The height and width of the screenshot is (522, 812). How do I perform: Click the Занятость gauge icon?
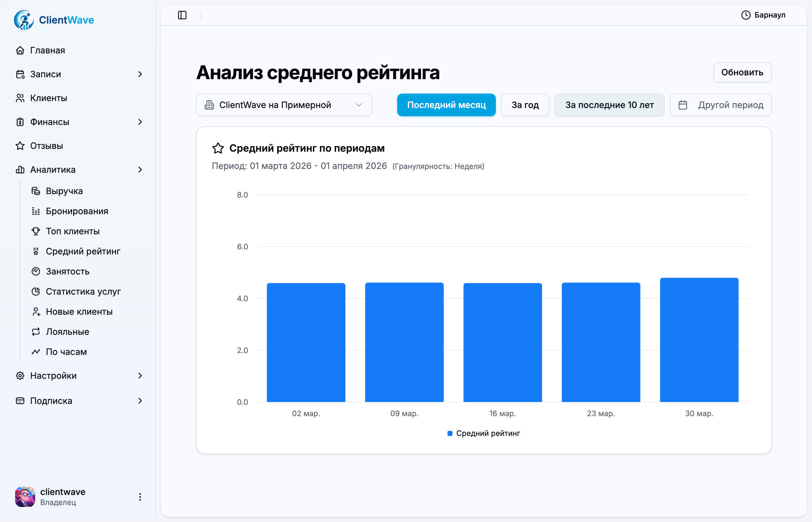[36, 271]
